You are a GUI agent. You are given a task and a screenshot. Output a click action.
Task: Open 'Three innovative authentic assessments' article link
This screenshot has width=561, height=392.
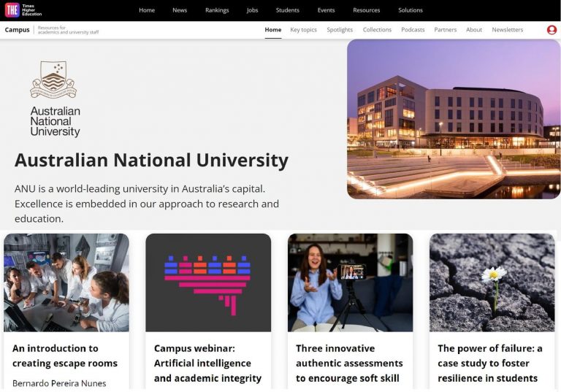tap(349, 363)
